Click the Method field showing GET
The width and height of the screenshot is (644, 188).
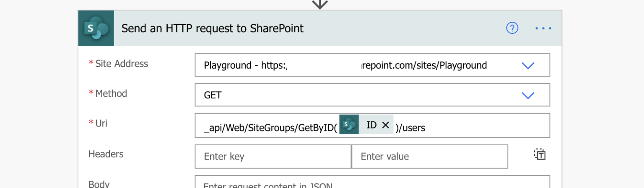click(372, 95)
